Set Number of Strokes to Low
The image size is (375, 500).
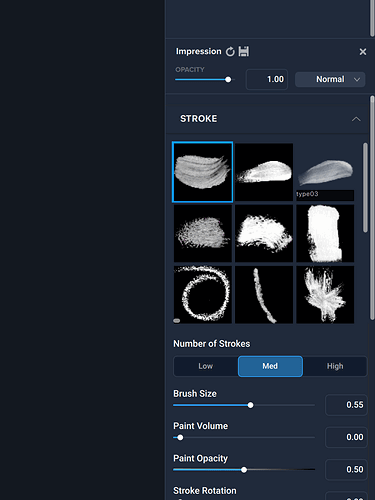(206, 366)
